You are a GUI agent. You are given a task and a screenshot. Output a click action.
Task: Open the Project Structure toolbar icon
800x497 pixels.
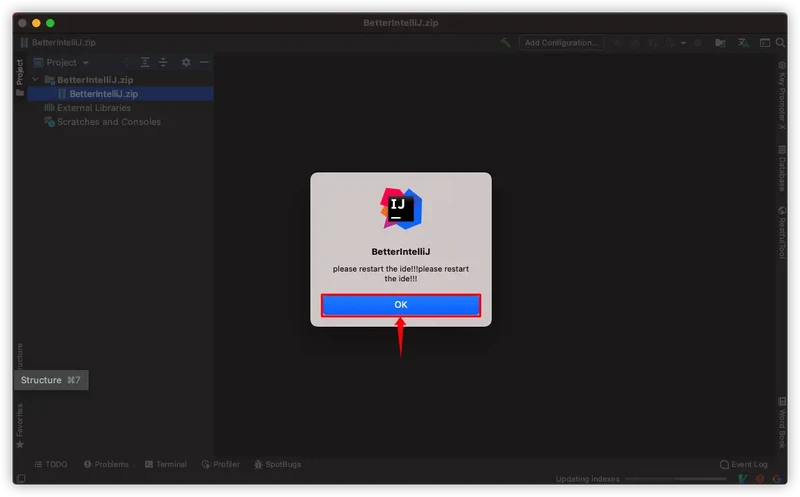click(720, 43)
